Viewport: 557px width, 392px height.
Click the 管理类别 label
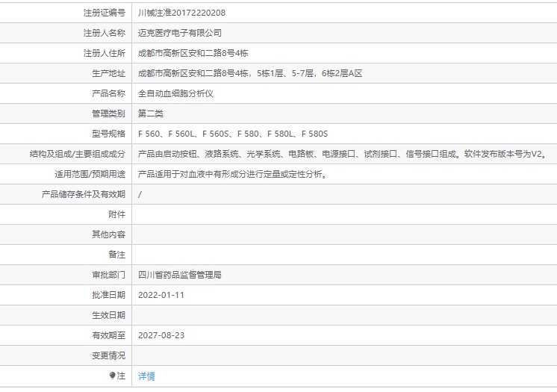point(109,113)
